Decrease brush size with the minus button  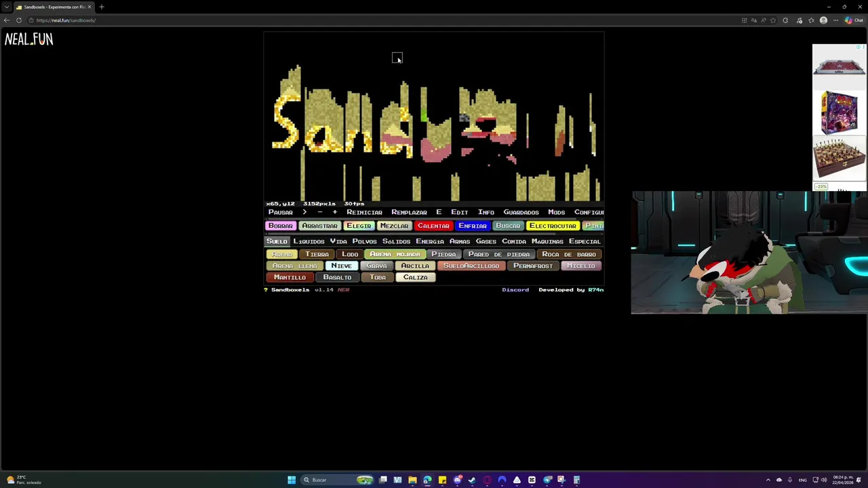320,212
